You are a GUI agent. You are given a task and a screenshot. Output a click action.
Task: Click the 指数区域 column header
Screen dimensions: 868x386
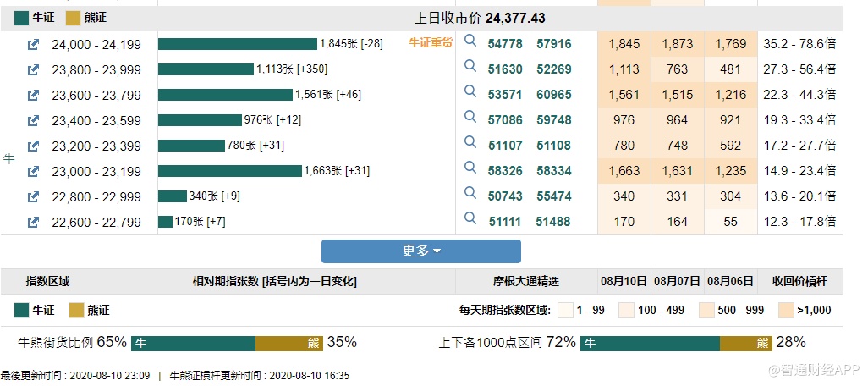(48, 281)
